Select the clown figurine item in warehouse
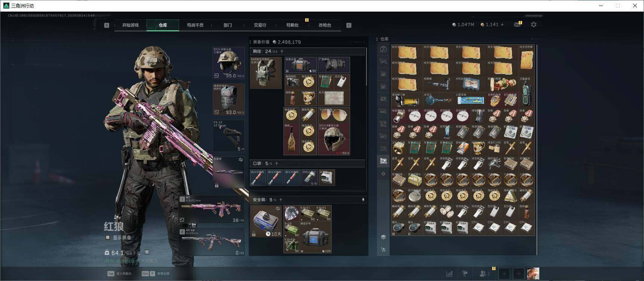This screenshot has width=644, height=281. [502, 84]
